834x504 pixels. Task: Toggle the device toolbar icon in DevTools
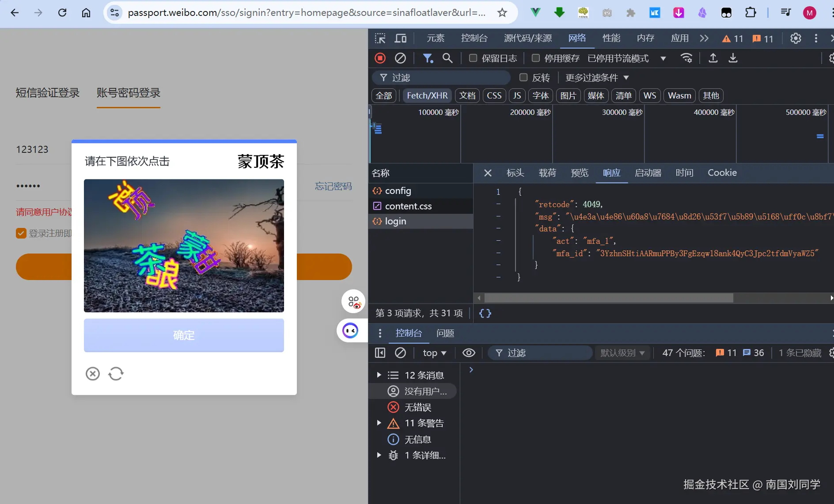coord(401,38)
